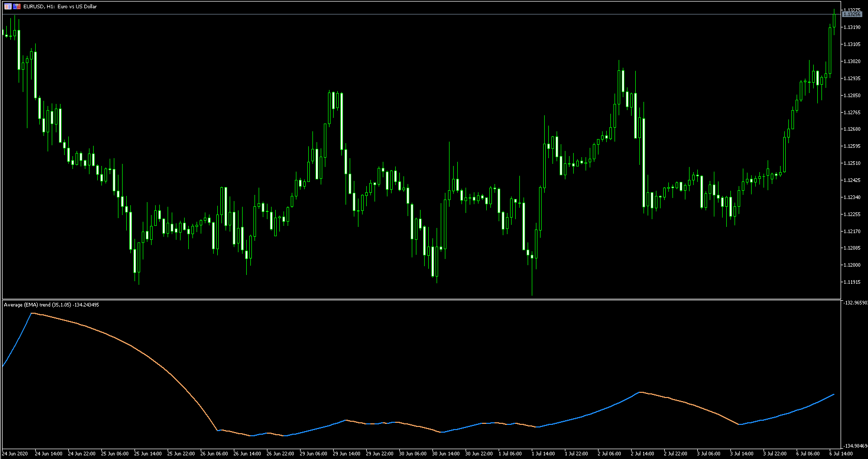Select the current price label 1.13255
Image resolution: width=868 pixels, height=459 pixels.
(x=851, y=14)
